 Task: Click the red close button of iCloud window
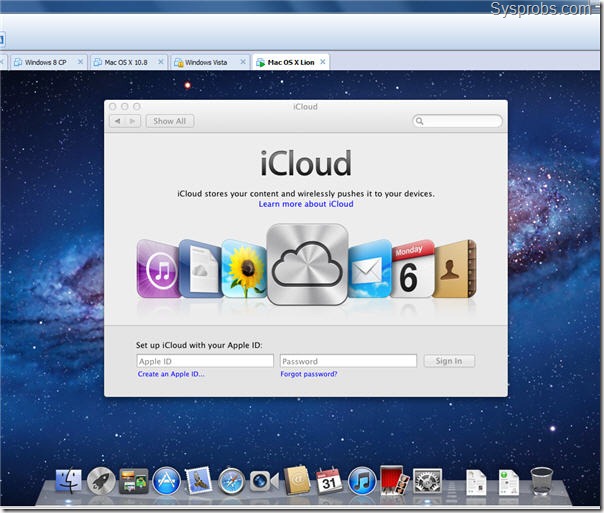click(x=113, y=106)
